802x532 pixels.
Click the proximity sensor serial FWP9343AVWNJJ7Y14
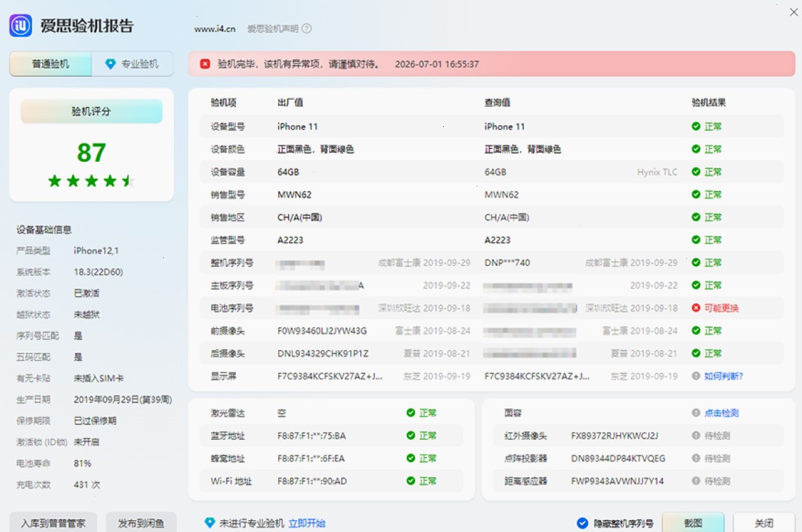pyautogui.click(x=618, y=481)
